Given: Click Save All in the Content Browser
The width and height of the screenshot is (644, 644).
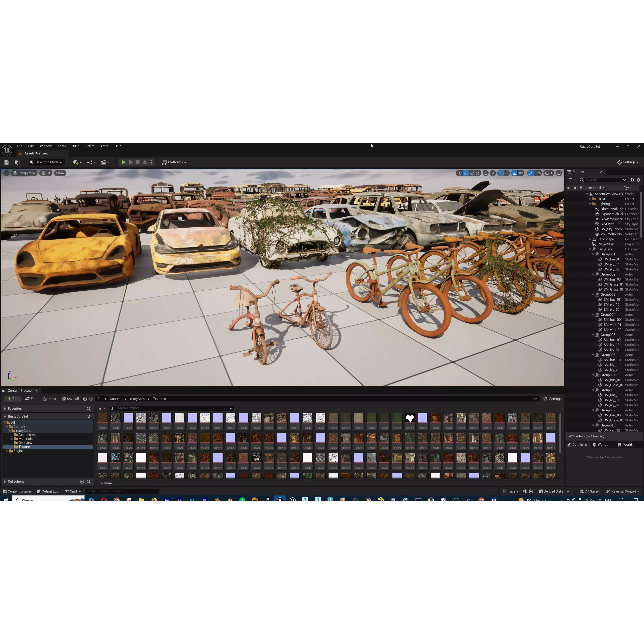Looking at the screenshot, I should (71, 399).
